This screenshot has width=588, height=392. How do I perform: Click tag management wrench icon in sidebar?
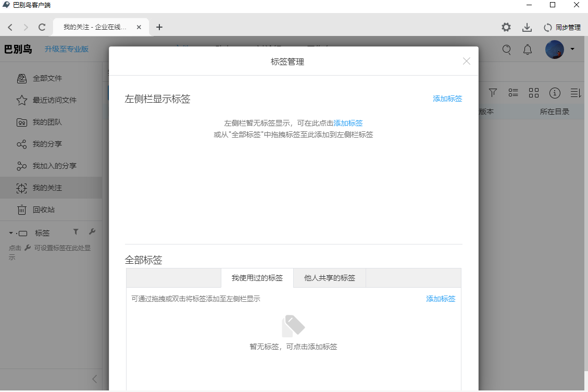pyautogui.click(x=92, y=231)
